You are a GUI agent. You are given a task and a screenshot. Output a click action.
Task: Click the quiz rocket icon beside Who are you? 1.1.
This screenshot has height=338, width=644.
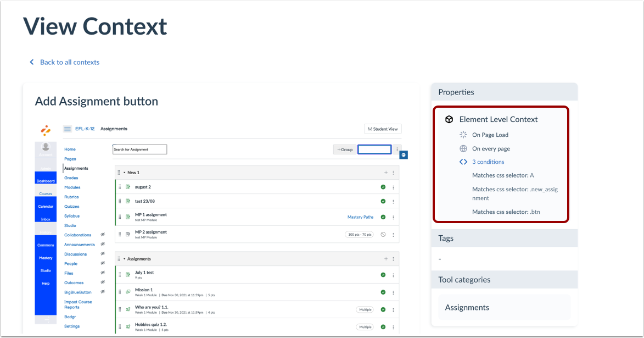pos(128,309)
